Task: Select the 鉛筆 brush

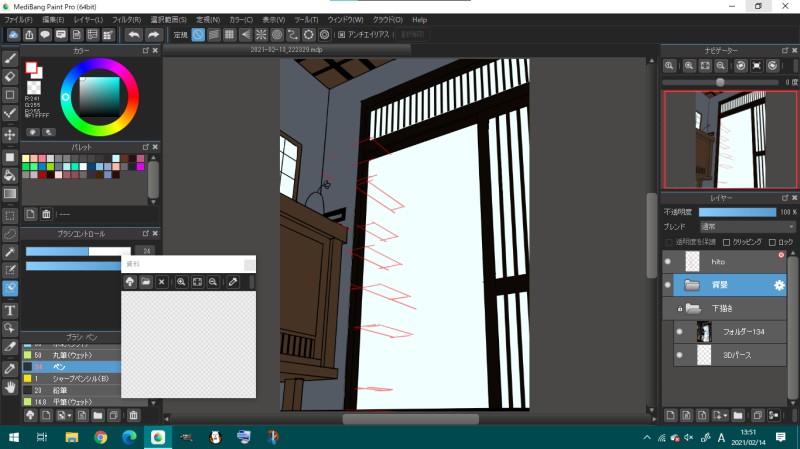Action: (71, 390)
